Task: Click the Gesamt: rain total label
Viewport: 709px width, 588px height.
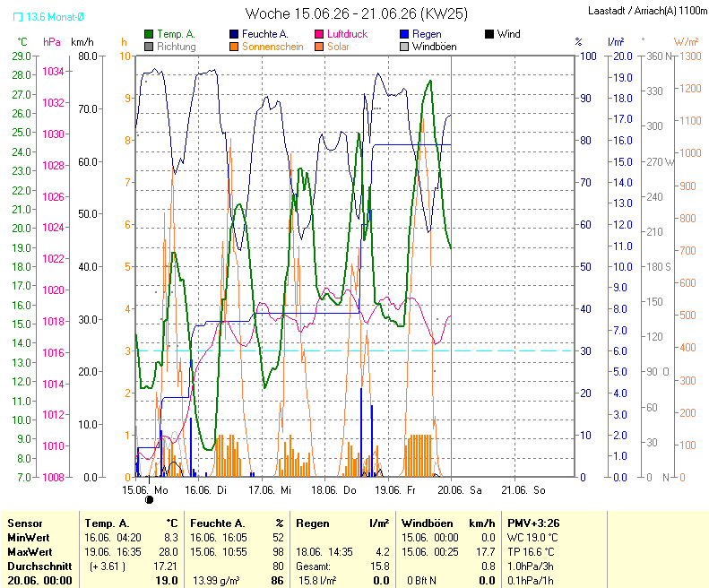Action: click(313, 566)
